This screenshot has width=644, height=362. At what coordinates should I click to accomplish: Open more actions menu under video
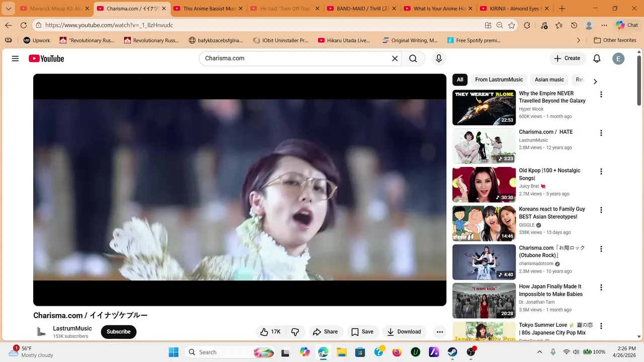pos(440,332)
